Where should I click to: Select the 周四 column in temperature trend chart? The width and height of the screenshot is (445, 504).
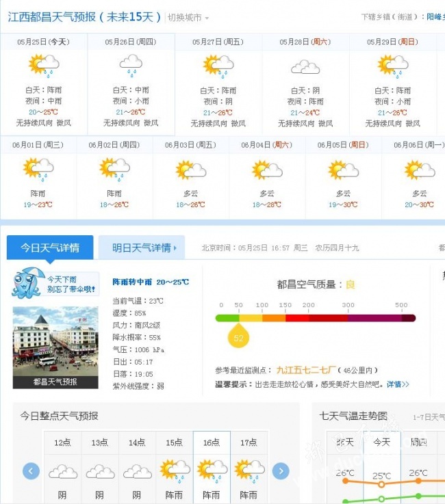point(419,442)
